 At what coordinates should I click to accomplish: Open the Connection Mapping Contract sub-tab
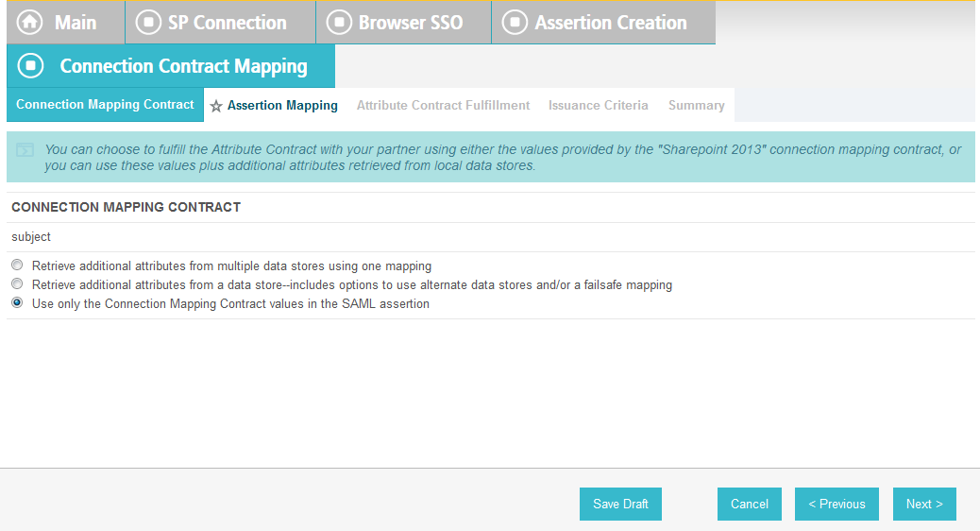click(x=105, y=105)
